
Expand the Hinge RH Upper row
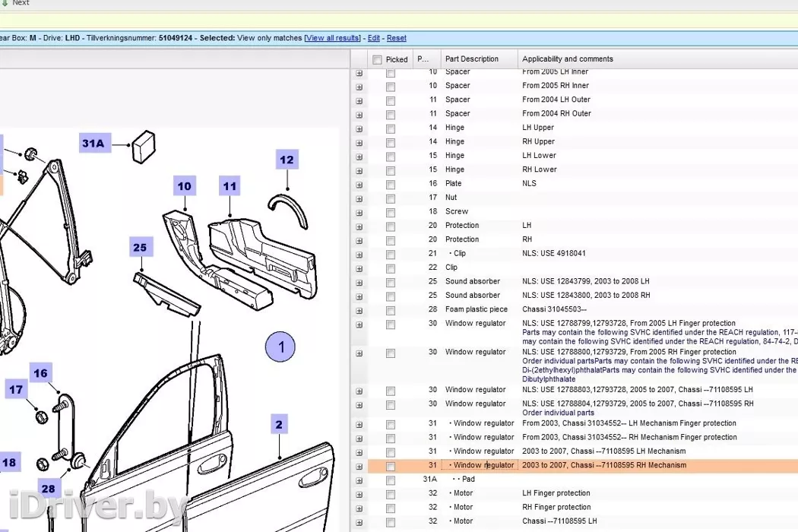click(359, 143)
